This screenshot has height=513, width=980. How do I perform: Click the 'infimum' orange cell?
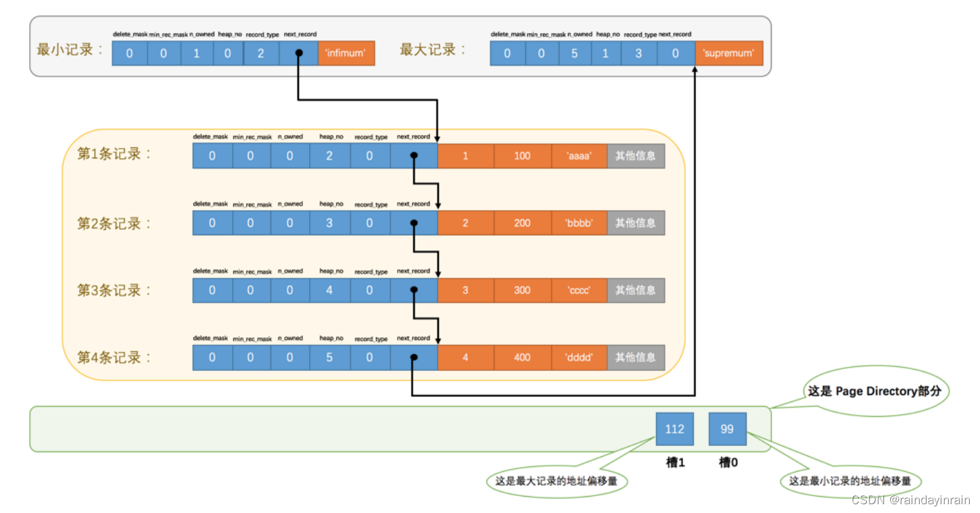(346, 53)
